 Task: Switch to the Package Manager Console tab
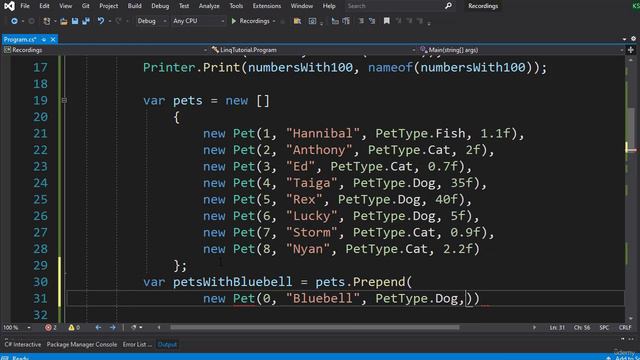tap(82, 344)
